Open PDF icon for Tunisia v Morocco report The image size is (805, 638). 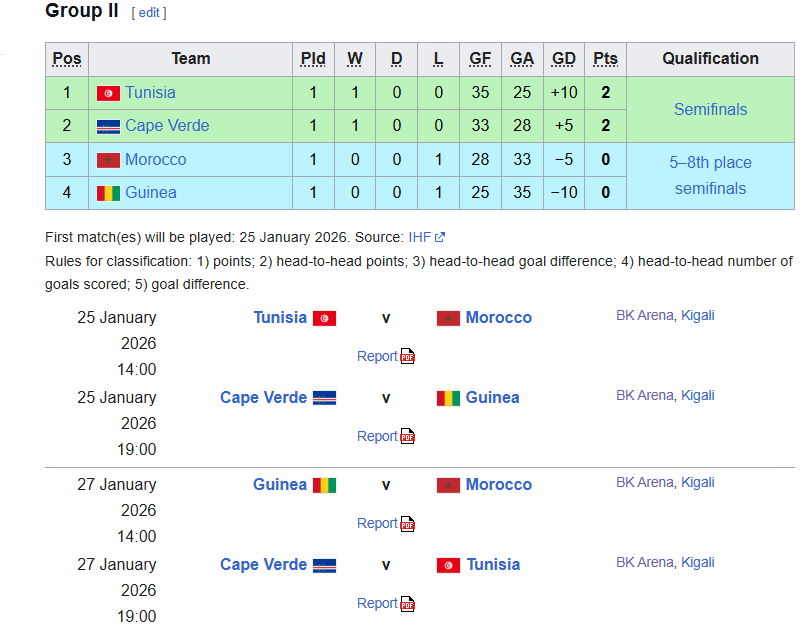pos(408,356)
